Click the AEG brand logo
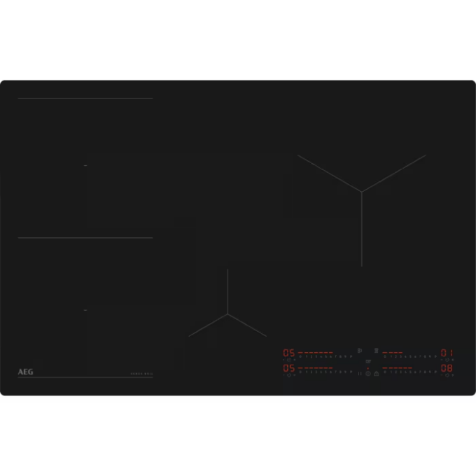This screenshot has height=476, width=476. point(25,372)
